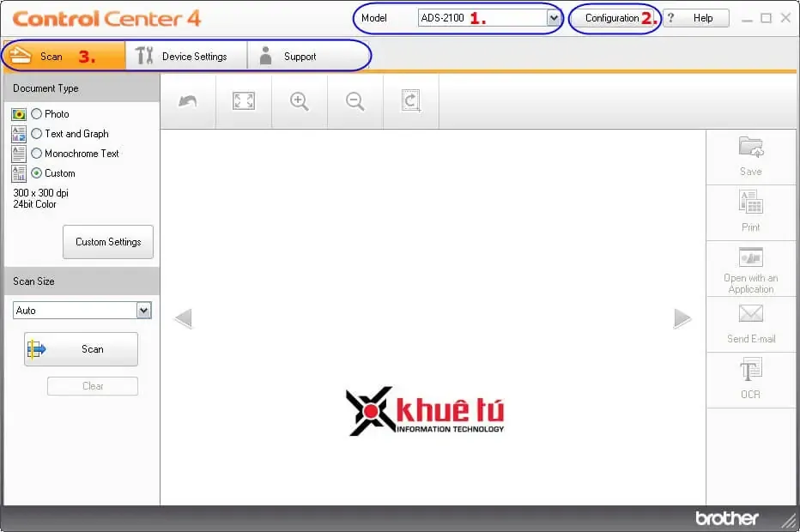Zoom in with the magnifier plus icon
Viewport: 800px width, 532px height.
(300, 101)
